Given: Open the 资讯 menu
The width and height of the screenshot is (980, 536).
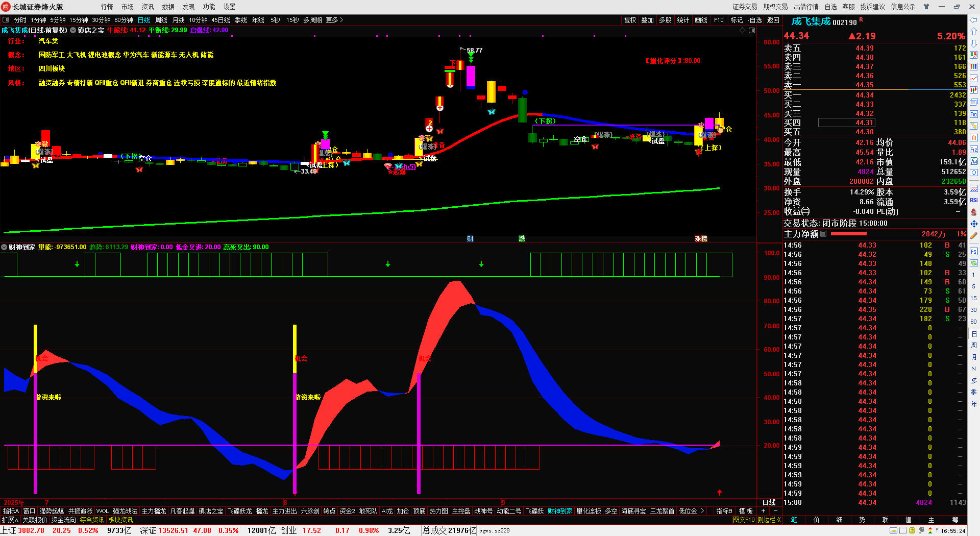Looking at the screenshot, I should click(x=148, y=7).
